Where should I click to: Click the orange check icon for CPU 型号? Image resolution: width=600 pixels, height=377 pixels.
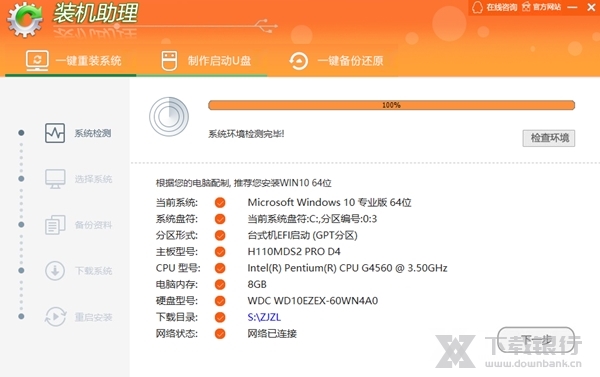coord(220,268)
